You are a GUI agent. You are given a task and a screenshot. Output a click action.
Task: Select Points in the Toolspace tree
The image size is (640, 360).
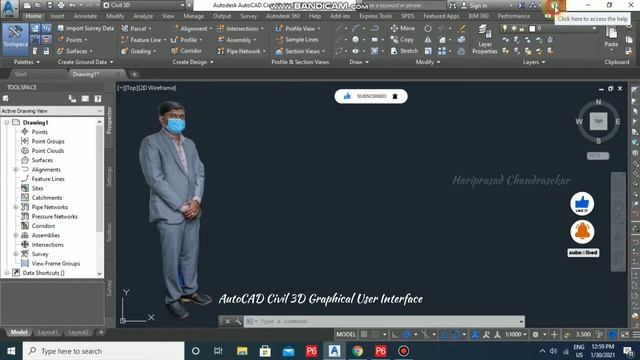(40, 132)
